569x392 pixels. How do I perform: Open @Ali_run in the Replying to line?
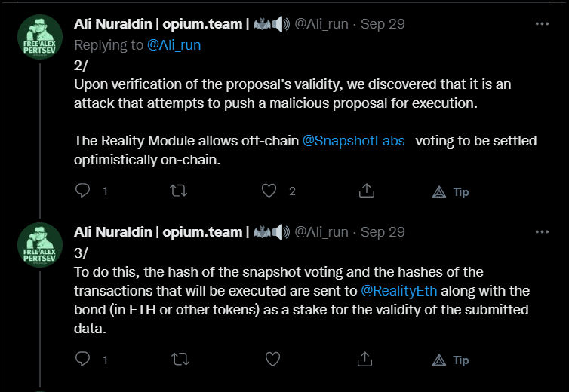(x=174, y=45)
